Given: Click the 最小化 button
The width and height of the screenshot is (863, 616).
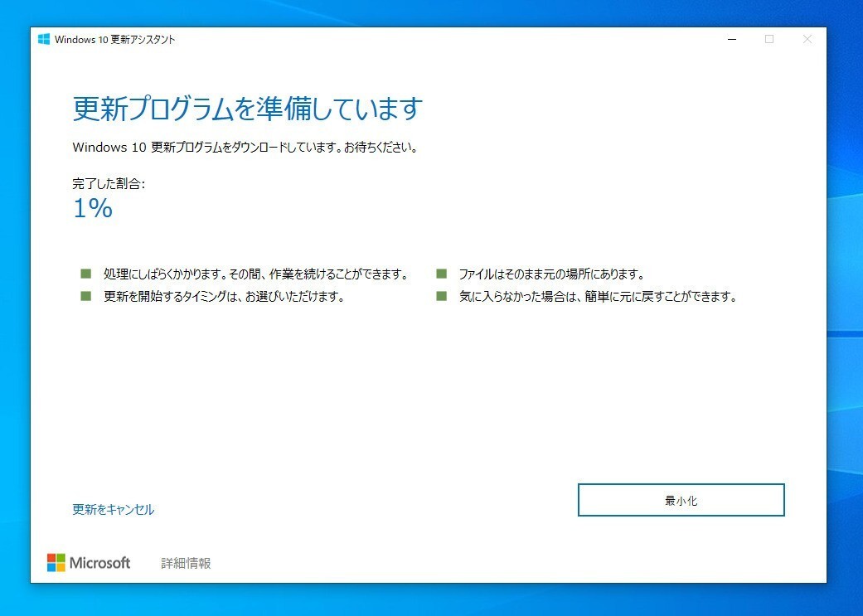Looking at the screenshot, I should click(681, 500).
